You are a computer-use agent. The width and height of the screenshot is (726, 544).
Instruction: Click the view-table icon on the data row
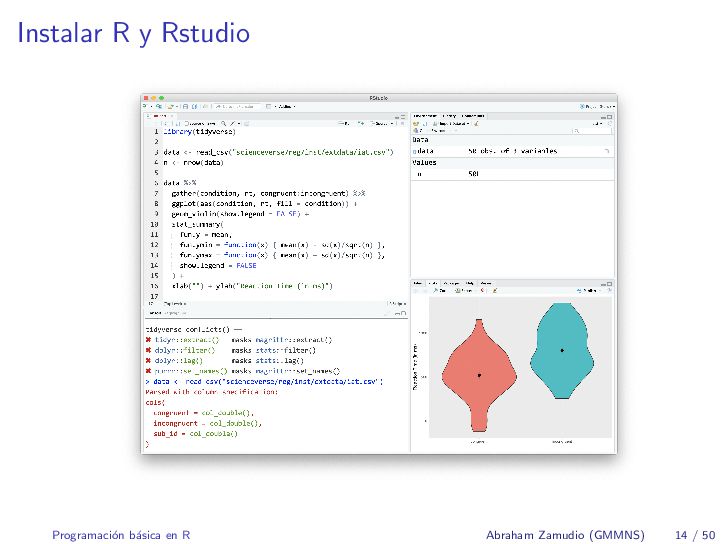coord(607,151)
